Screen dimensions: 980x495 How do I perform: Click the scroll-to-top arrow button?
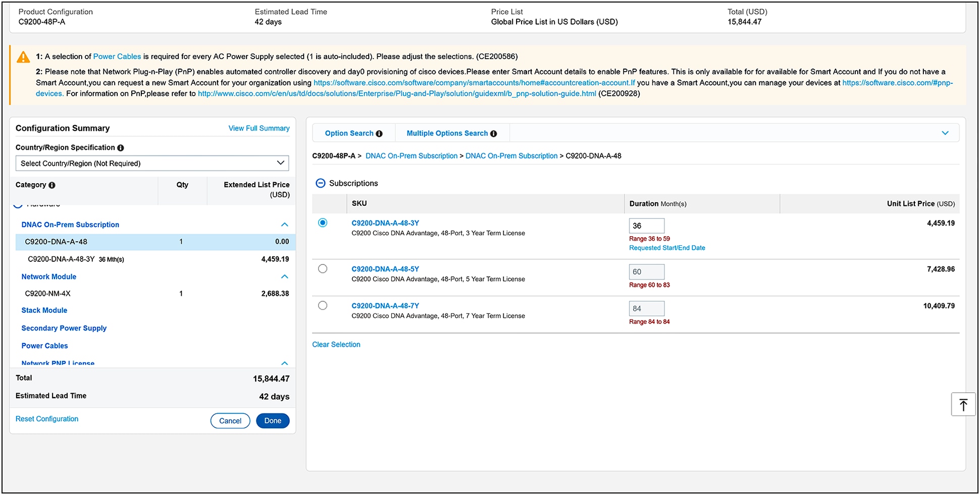click(963, 404)
